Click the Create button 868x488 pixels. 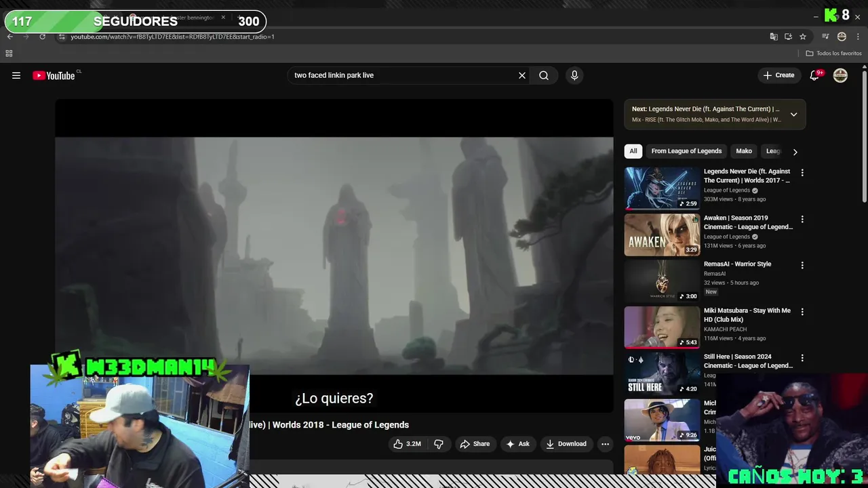[778, 75]
